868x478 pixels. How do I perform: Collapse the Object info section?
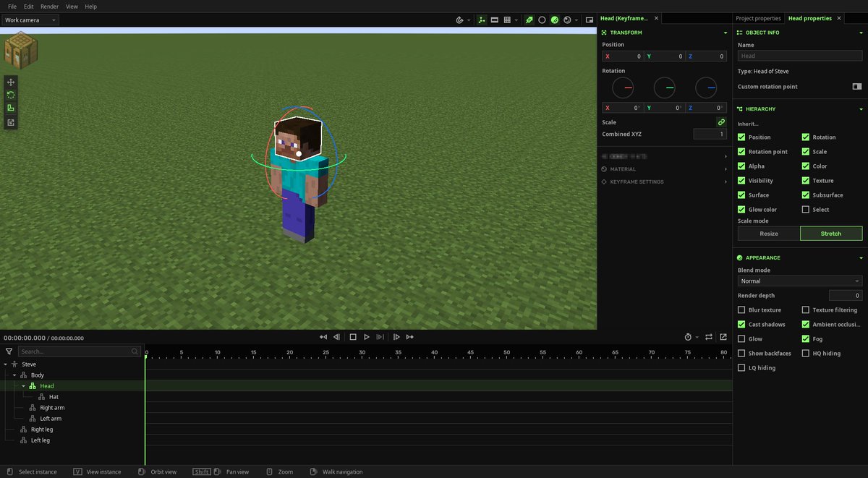coord(861,33)
